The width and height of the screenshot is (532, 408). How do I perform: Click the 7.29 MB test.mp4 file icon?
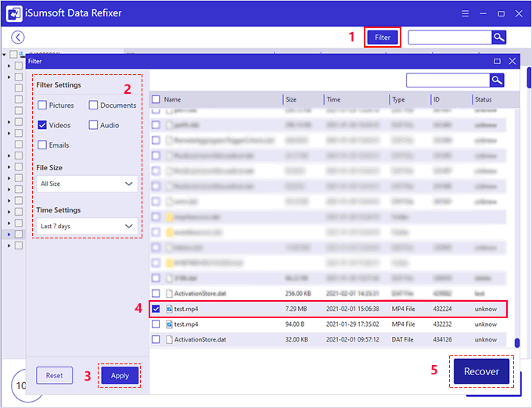(x=169, y=310)
